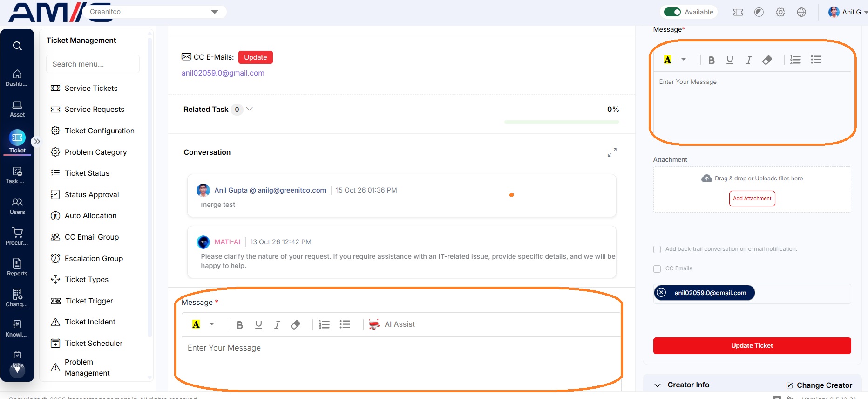Pick text highlight color in right-panel editor
Screen dimensions: 868x399
tap(668, 60)
